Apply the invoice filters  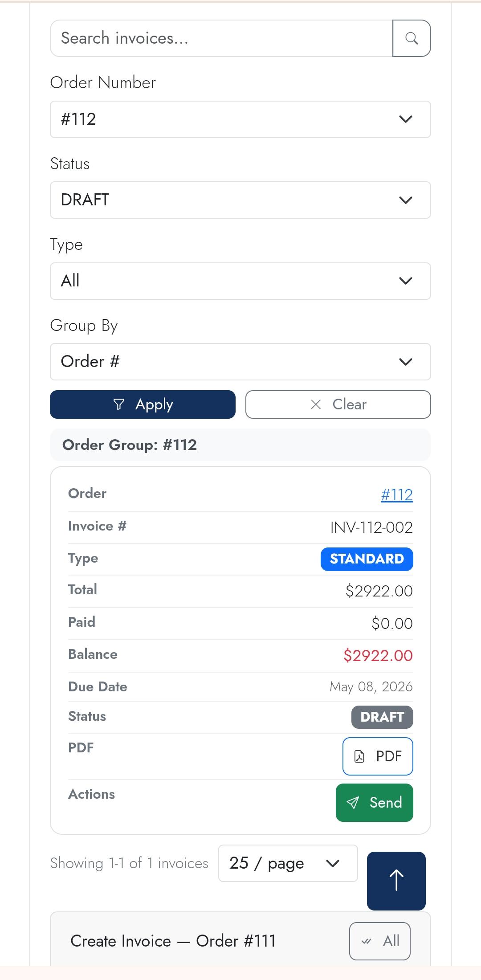[143, 404]
